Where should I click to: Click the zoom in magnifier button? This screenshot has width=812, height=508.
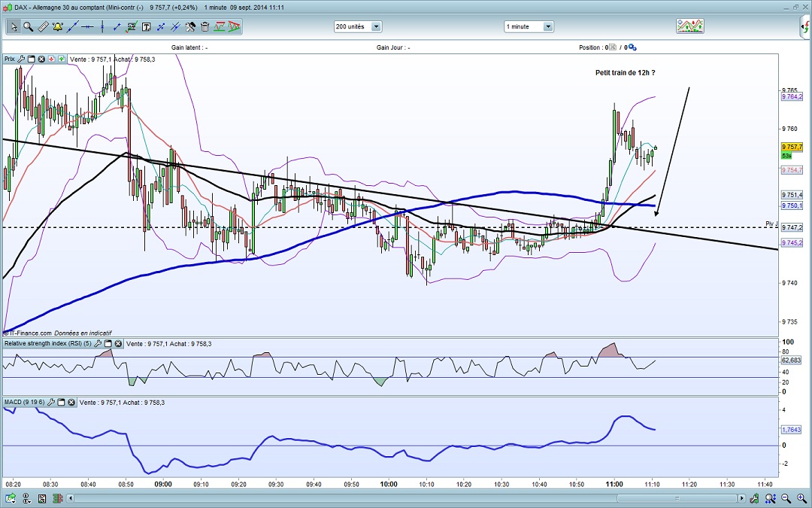801,499
